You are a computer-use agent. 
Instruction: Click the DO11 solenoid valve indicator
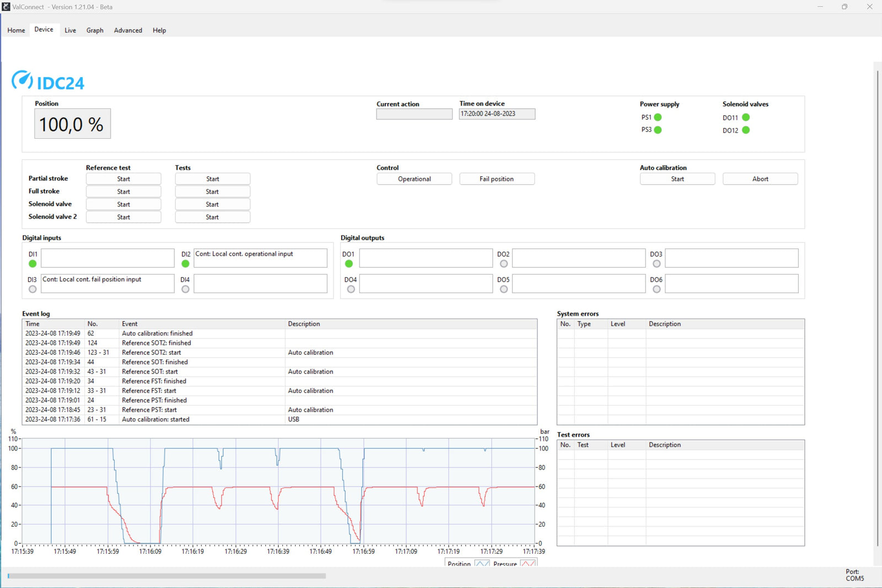[x=745, y=117]
